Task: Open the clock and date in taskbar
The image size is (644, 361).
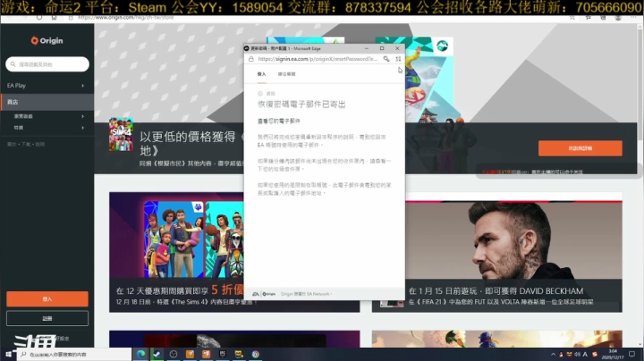Action: click(x=613, y=354)
